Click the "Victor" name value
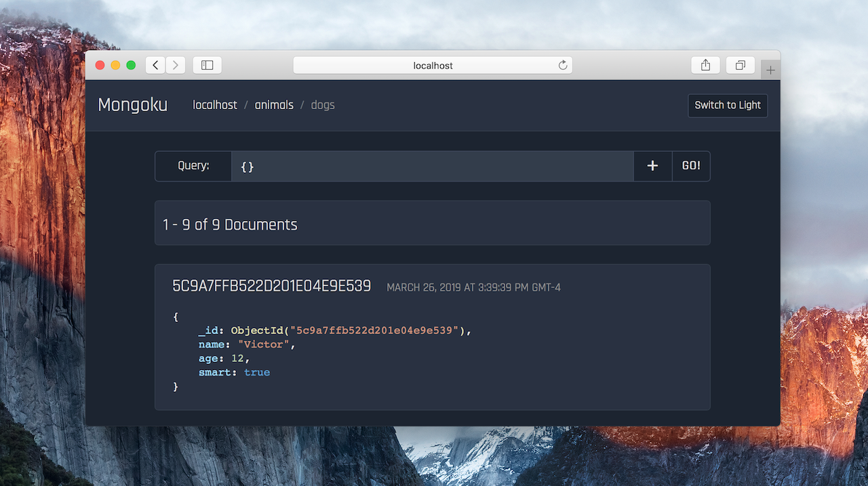Screen dimensions: 868x486 pos(264,344)
